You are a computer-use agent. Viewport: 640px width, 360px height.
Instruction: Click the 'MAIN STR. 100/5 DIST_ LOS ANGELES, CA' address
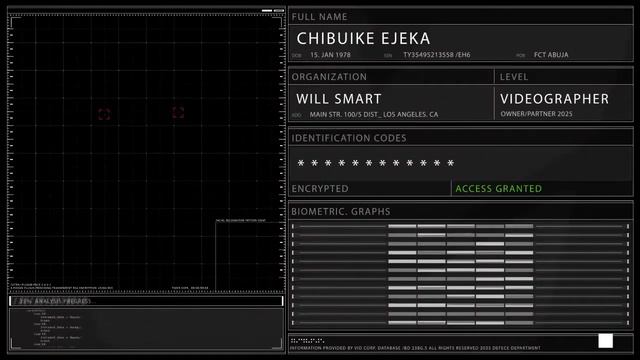tap(374, 115)
